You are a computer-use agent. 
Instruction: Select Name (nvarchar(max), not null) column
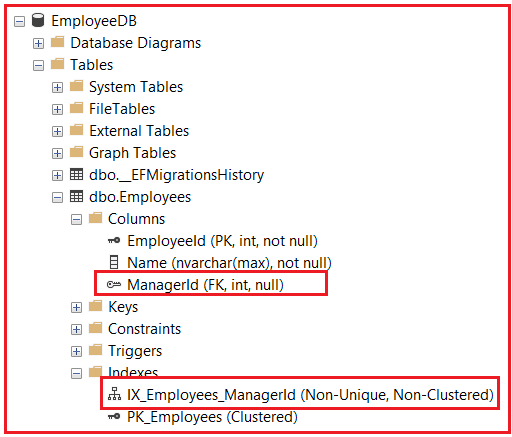click(x=229, y=263)
